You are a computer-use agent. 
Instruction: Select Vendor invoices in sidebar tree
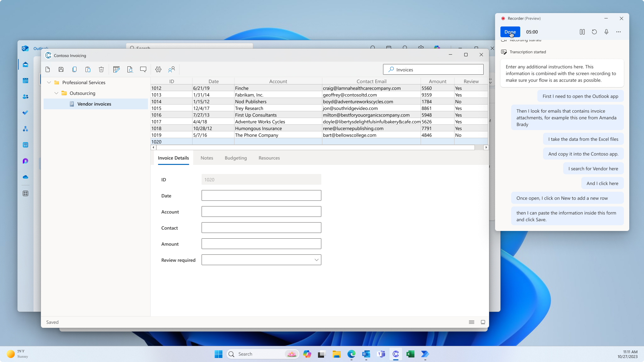coord(94,104)
